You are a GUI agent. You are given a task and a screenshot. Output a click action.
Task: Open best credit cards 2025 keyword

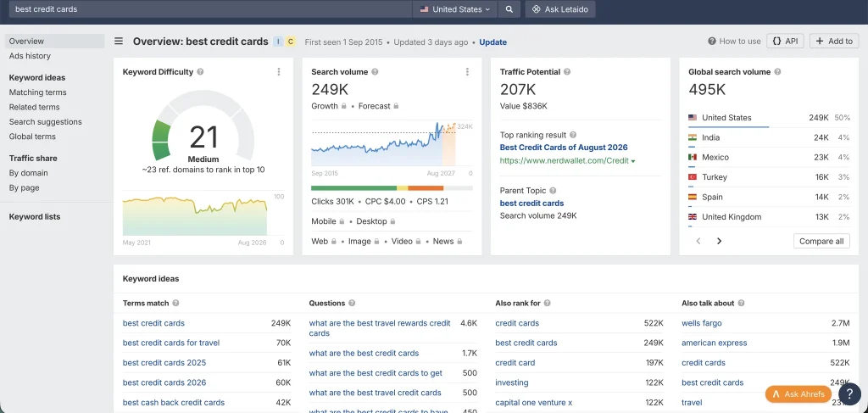164,363
